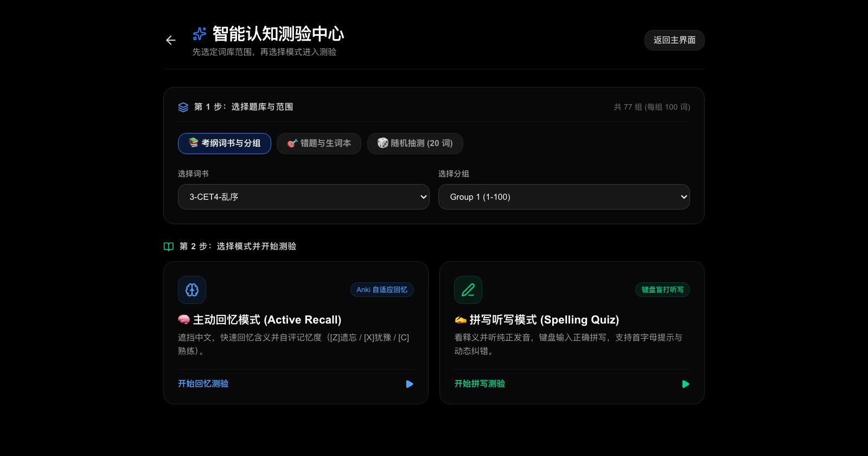This screenshot has height=456, width=868.
Task: Click the Anki 自适应回忆 badge
Action: pos(382,290)
